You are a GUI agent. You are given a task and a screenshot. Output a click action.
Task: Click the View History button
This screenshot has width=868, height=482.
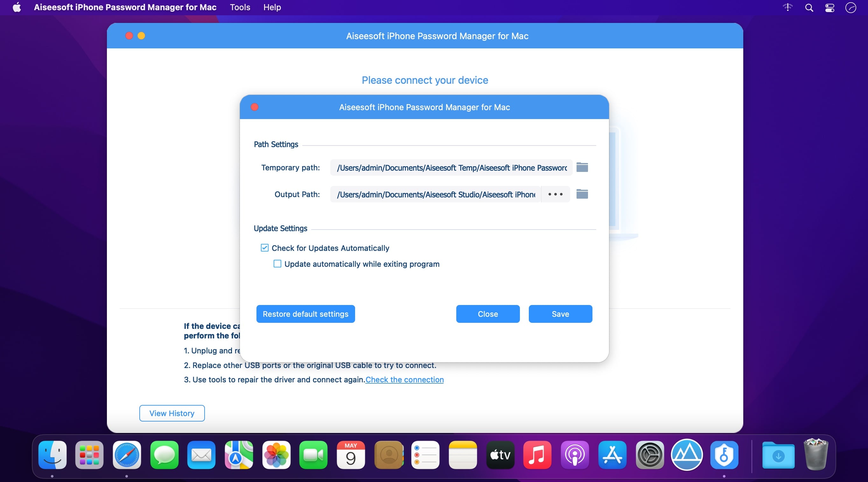pos(172,413)
